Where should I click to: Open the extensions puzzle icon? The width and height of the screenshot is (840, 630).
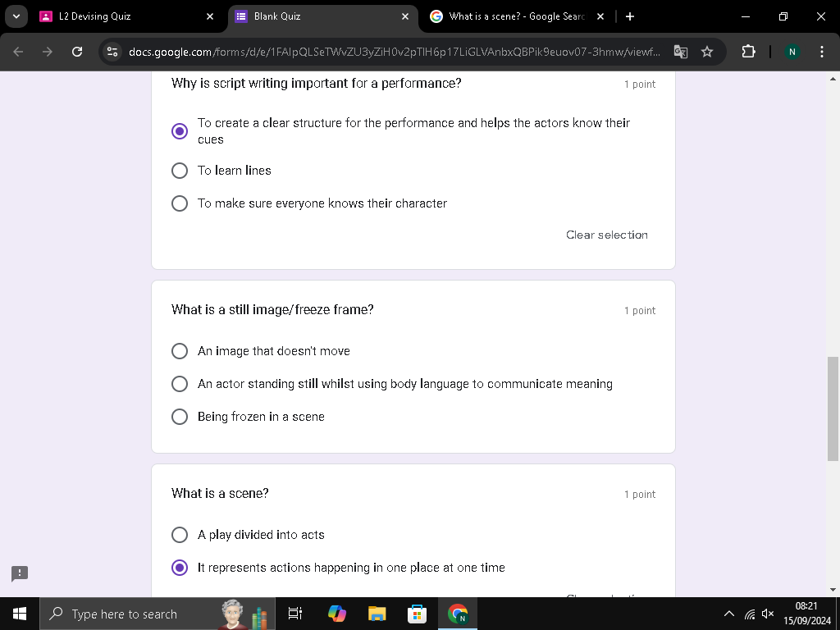tap(748, 52)
